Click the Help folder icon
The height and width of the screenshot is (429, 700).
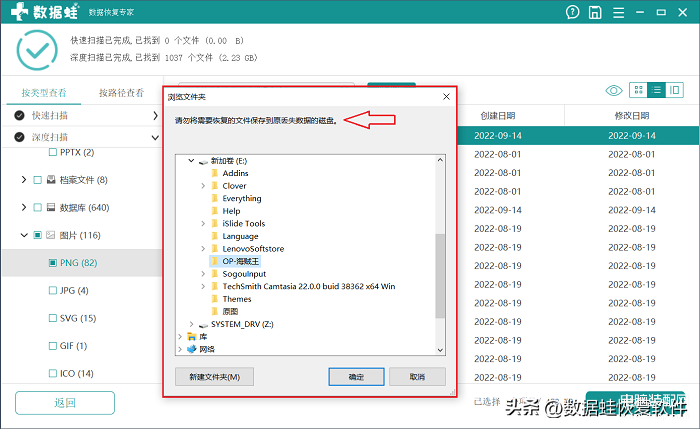click(215, 211)
